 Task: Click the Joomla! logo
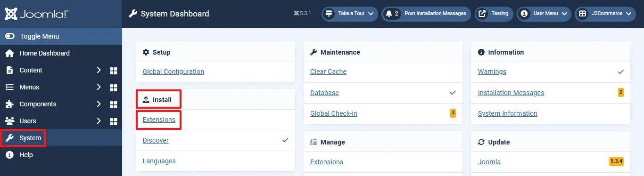[36, 14]
